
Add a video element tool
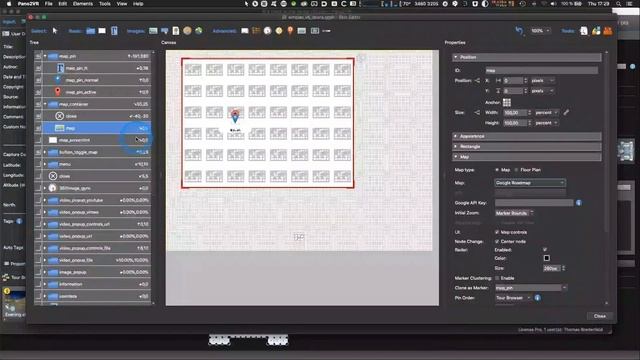coord(315,31)
